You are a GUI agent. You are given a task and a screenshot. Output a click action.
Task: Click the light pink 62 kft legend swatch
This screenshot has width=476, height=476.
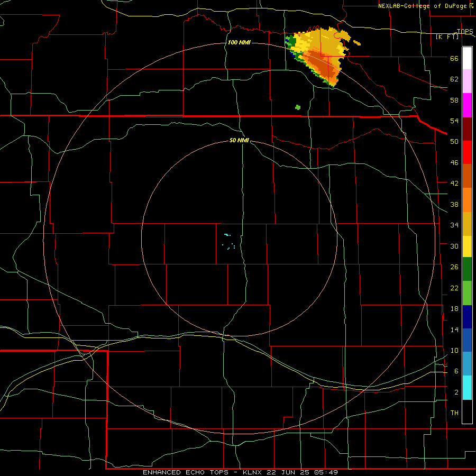467,81
